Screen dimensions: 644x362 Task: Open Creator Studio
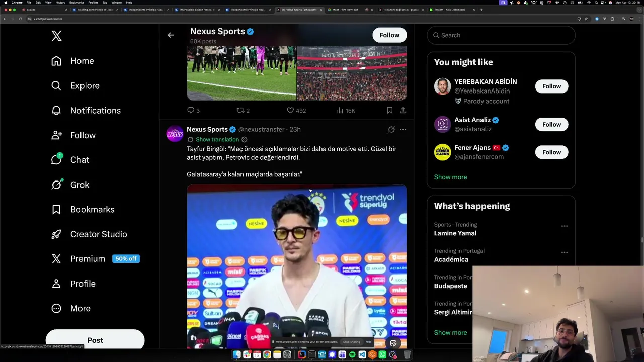click(89, 234)
